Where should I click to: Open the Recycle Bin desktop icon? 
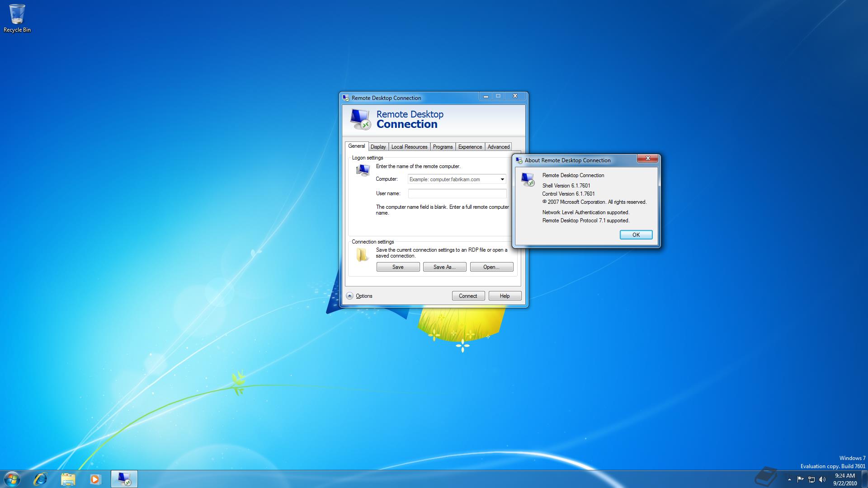pyautogui.click(x=17, y=18)
